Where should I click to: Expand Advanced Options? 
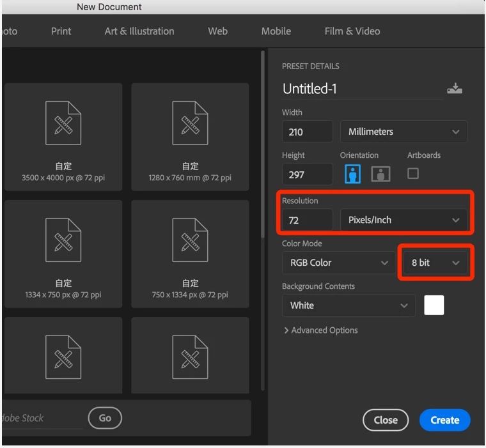point(320,330)
